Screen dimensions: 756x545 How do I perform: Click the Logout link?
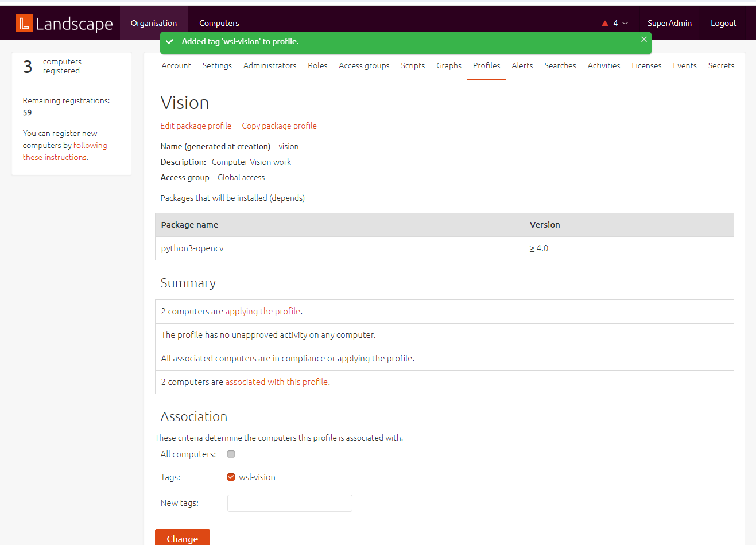point(723,23)
